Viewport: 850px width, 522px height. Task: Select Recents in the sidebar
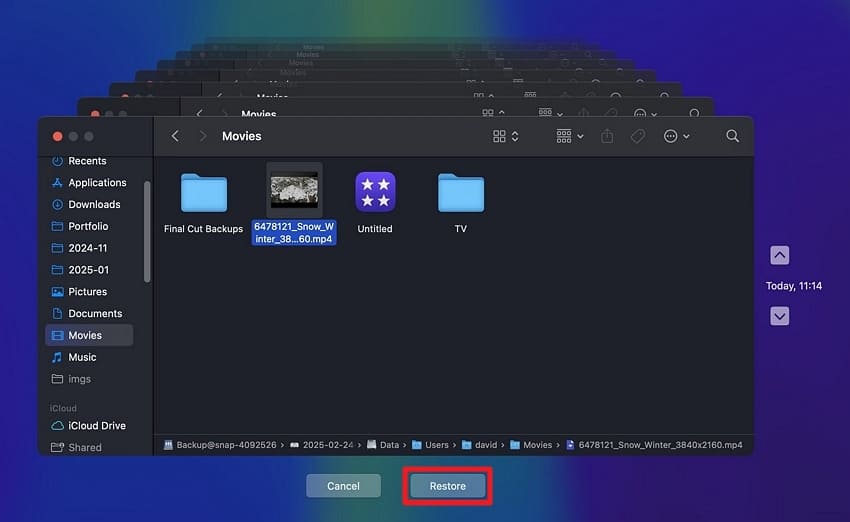click(89, 161)
